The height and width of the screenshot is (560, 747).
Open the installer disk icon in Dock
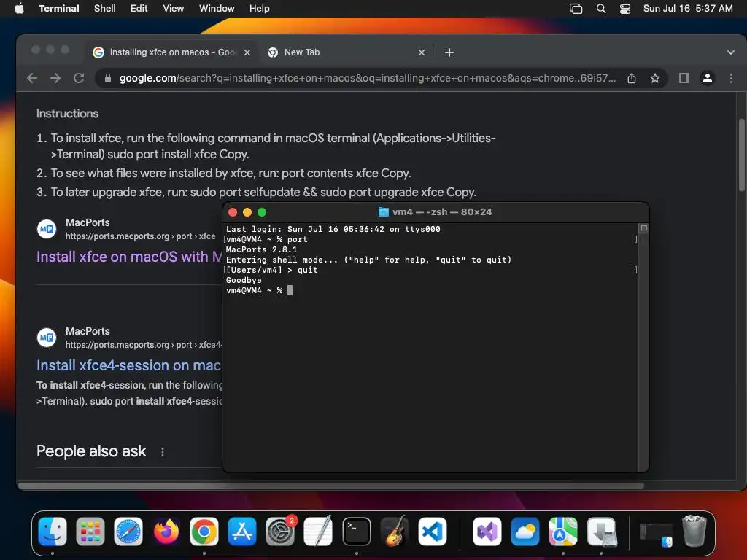tap(601, 532)
